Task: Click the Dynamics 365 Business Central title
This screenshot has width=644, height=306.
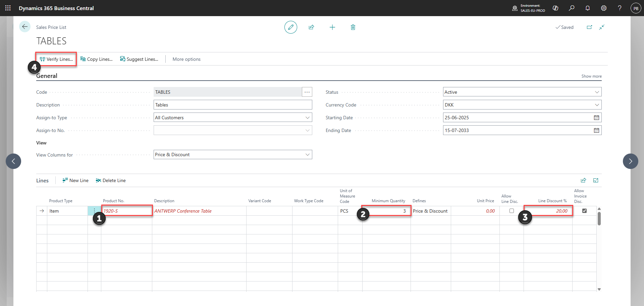Action: pos(56,8)
